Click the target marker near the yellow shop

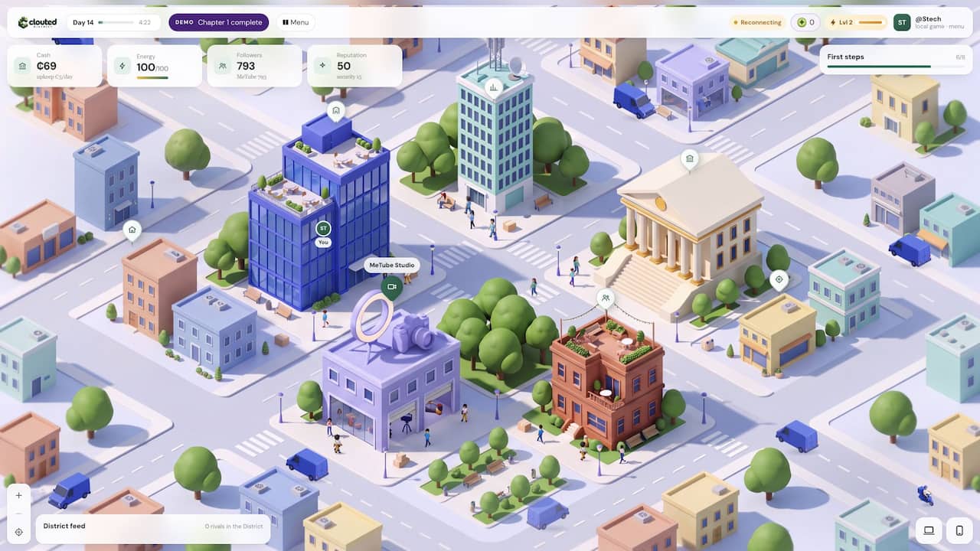779,279
